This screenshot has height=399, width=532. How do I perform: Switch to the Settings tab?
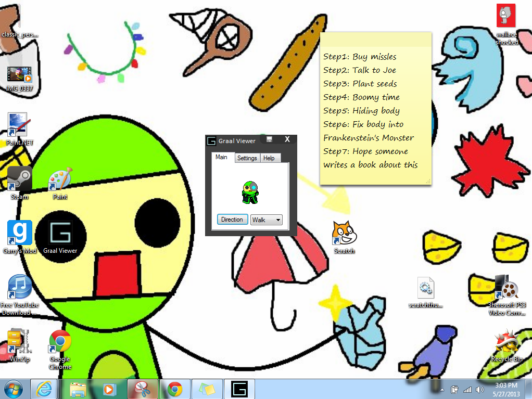point(247,158)
